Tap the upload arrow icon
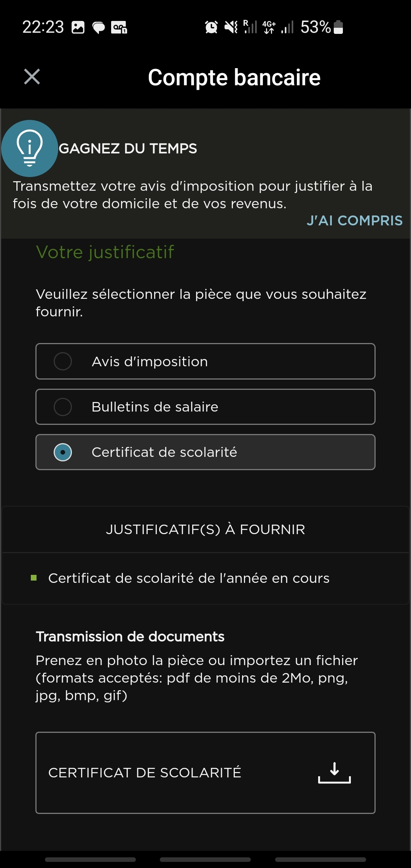 tap(334, 773)
